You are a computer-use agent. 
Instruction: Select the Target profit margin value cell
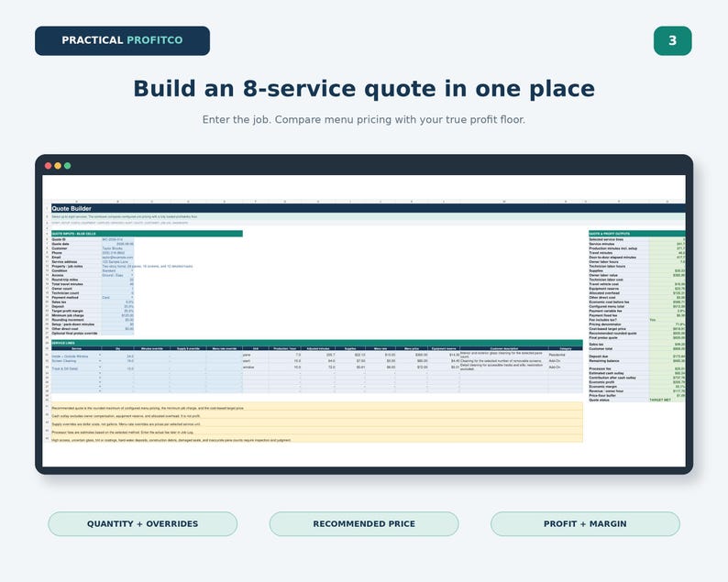pyautogui.click(x=118, y=311)
